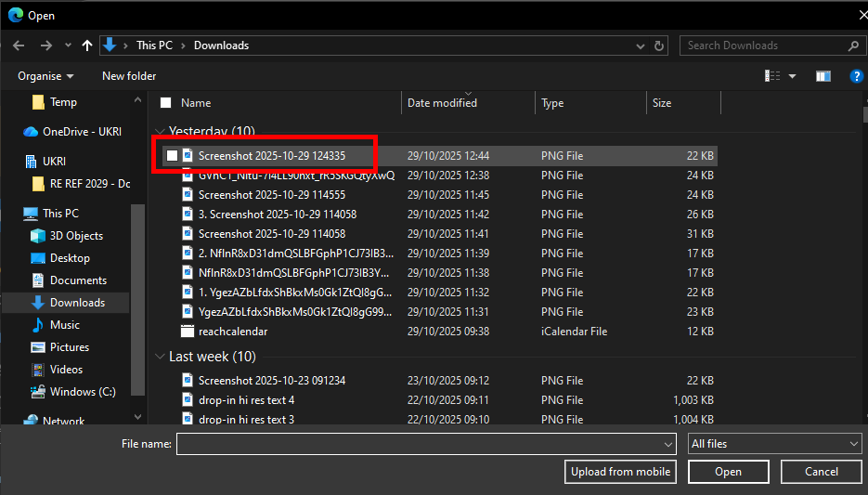Select '3. Screenshot 2025-10-29 114058' file
Image resolution: width=868 pixels, height=495 pixels.
pos(278,215)
